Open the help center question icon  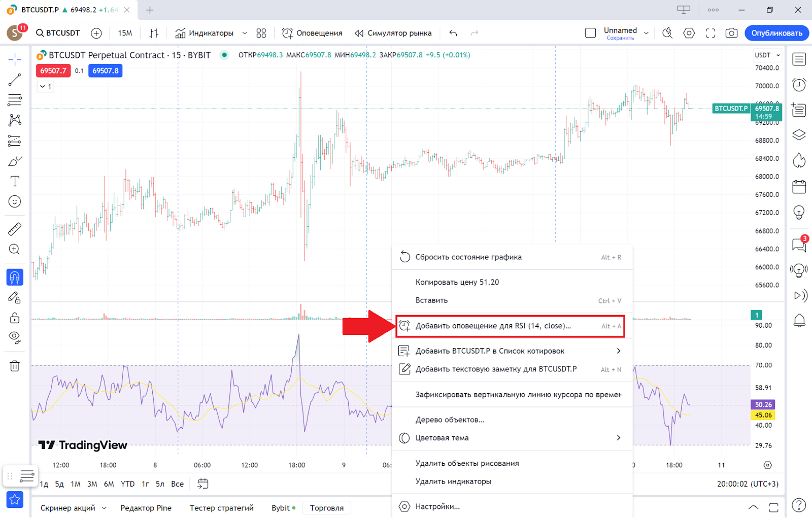click(x=799, y=505)
